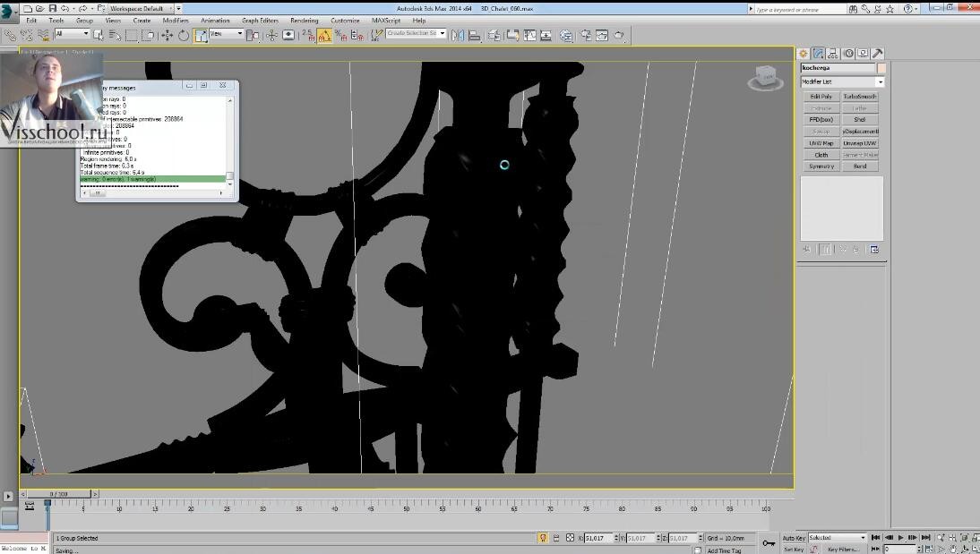
Task: Open the MAXScript menu
Action: click(385, 21)
